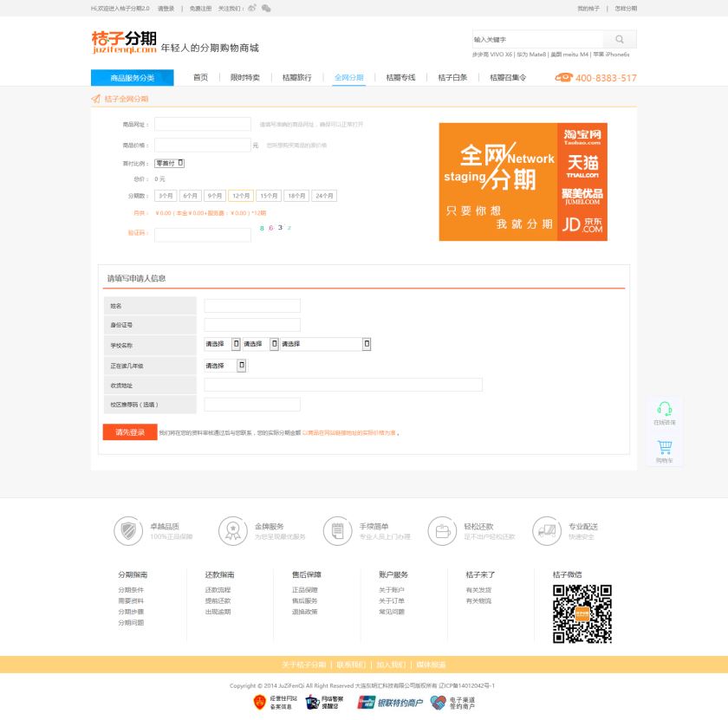
Task: Select the 18个月 installment option
Action: click(296, 196)
